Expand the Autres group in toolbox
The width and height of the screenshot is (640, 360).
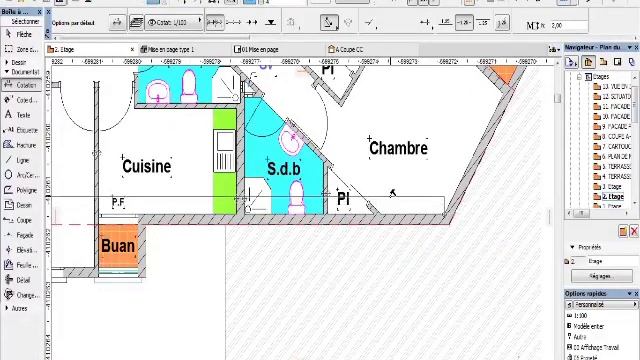(7, 308)
